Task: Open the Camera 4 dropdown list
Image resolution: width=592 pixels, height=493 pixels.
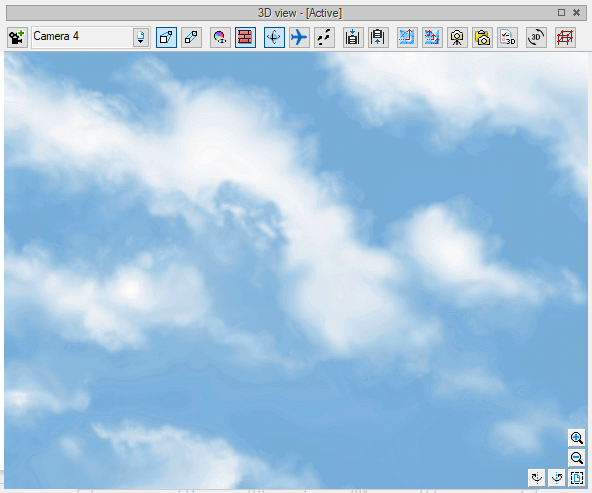Action: [x=91, y=37]
